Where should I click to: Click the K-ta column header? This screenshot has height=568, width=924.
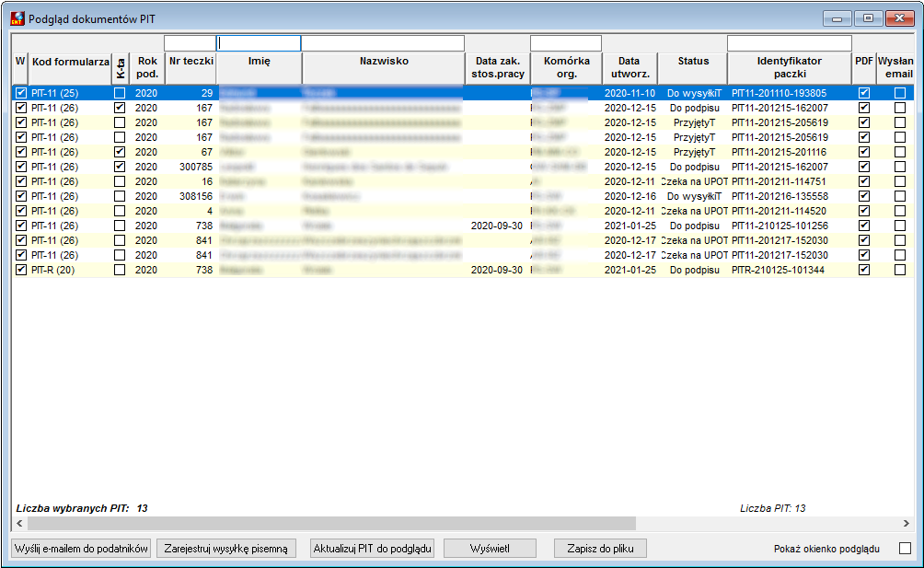[x=121, y=68]
